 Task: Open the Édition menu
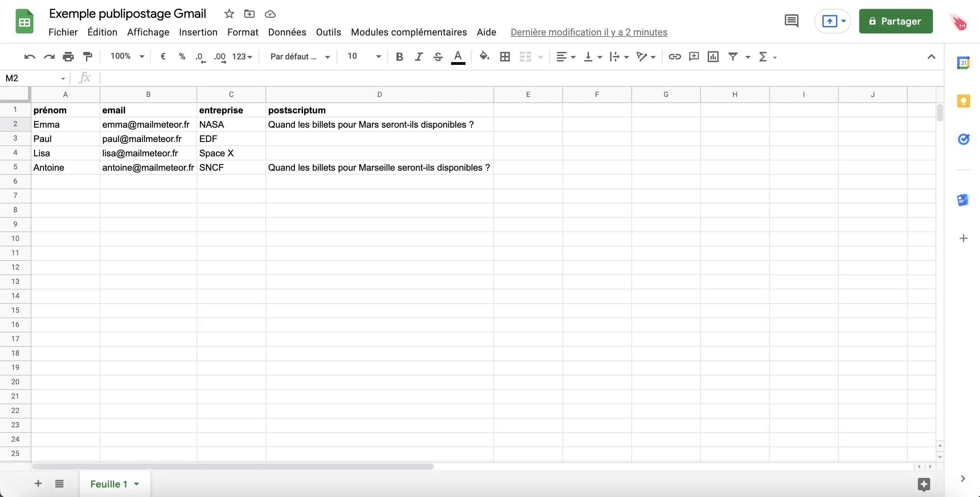(102, 32)
